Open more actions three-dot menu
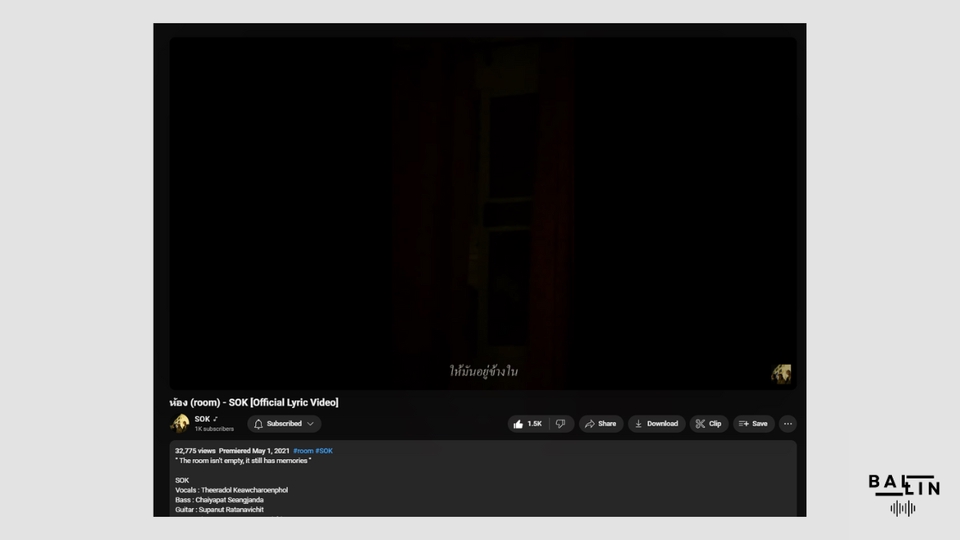The image size is (960, 540). [788, 424]
